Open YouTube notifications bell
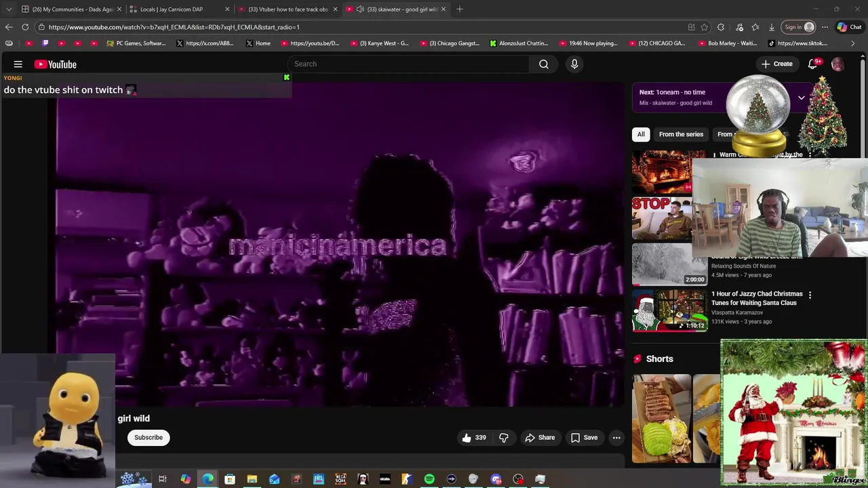Screen dimensions: 868x488 (813, 64)
